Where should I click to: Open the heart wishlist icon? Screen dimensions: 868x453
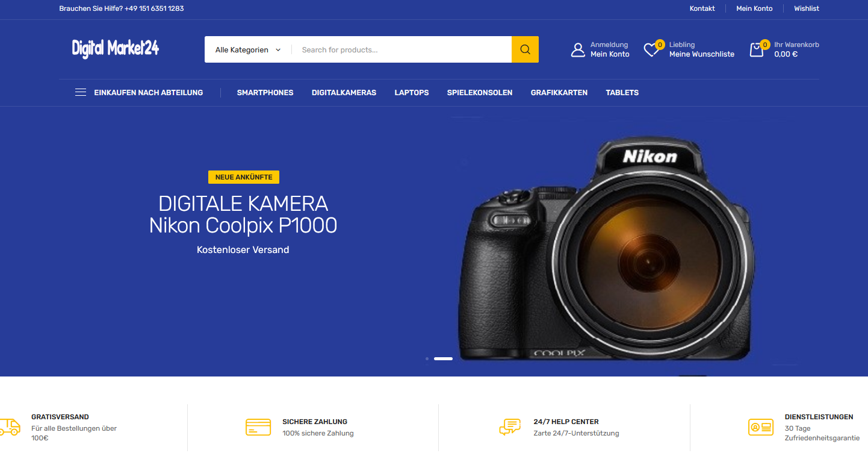(x=651, y=50)
